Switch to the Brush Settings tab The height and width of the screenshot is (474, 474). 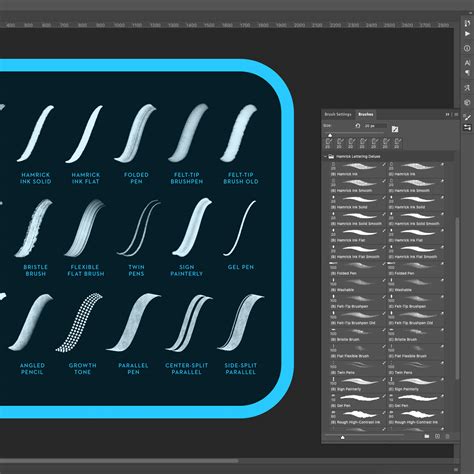[x=338, y=114]
